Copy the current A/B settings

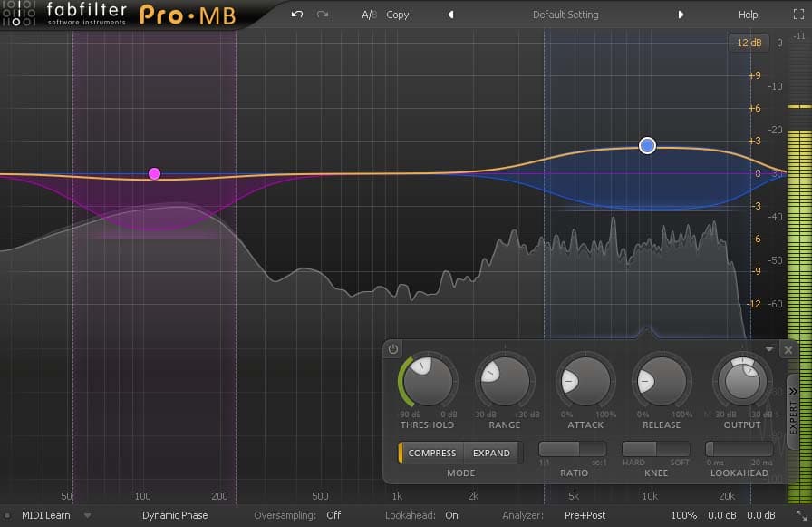399,14
